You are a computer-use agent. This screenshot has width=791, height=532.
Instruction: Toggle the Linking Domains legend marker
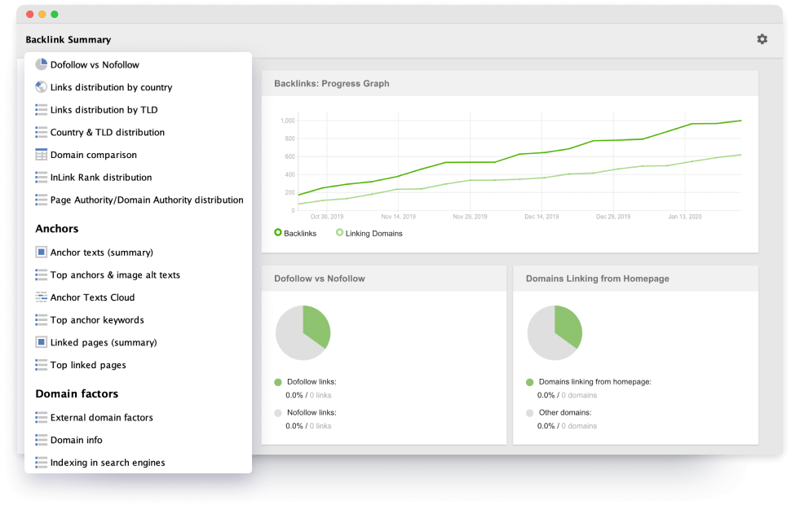click(x=339, y=232)
